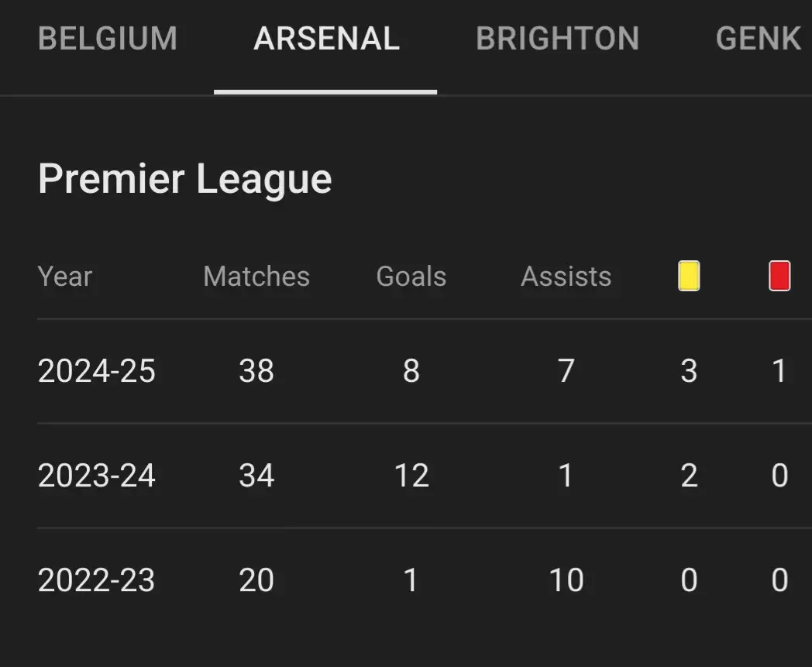Click the Goals column header
This screenshot has width=812, height=667.
(x=411, y=277)
